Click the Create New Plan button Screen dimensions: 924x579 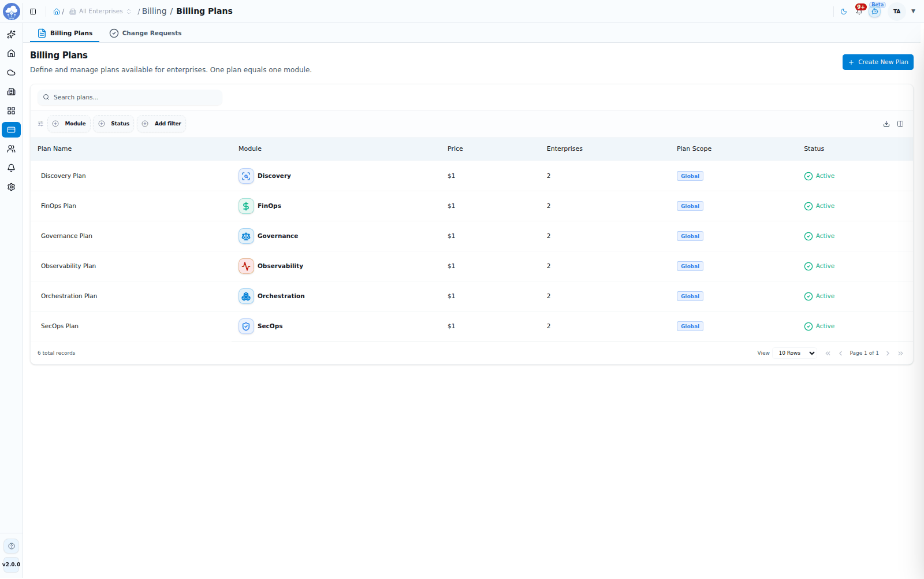coord(878,62)
